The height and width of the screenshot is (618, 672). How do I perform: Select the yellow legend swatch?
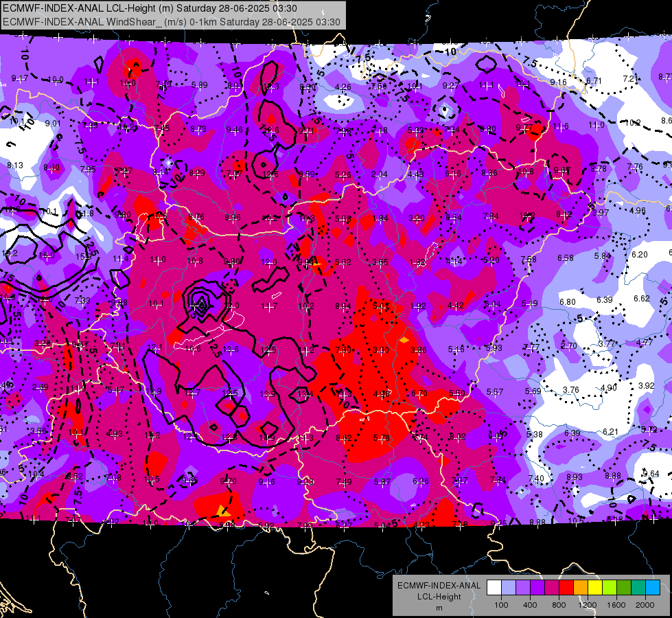pos(595,587)
